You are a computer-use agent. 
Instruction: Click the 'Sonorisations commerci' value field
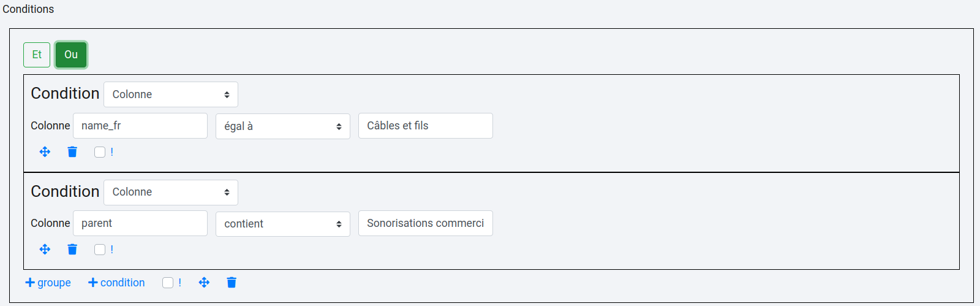(x=425, y=223)
